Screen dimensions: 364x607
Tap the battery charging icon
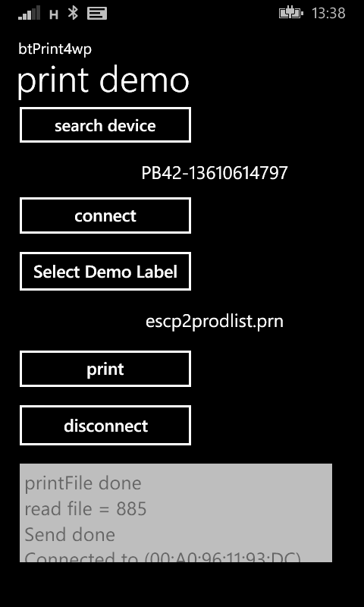coord(291,14)
